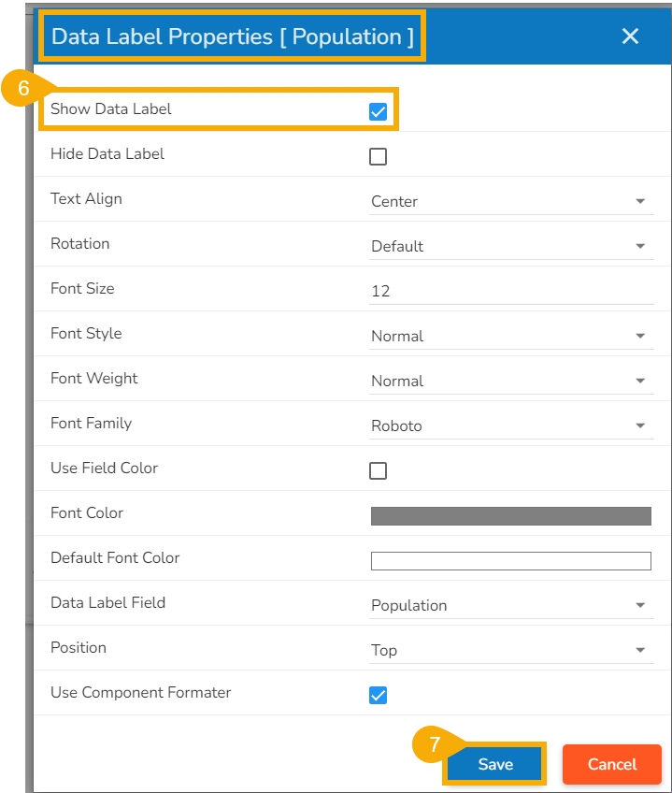Enable the Hide Data Label checkbox

tap(378, 157)
